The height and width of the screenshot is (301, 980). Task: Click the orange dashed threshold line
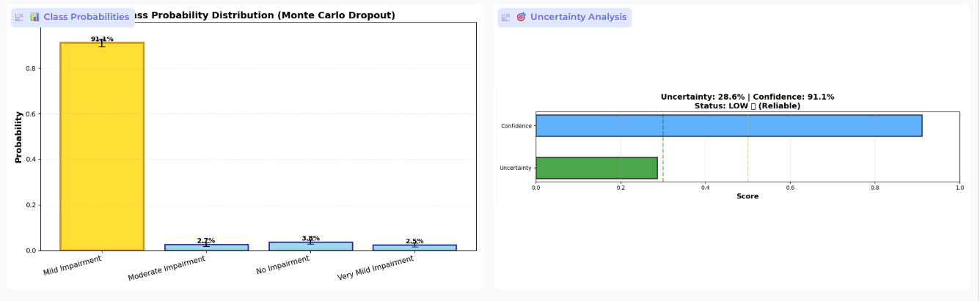(748, 146)
